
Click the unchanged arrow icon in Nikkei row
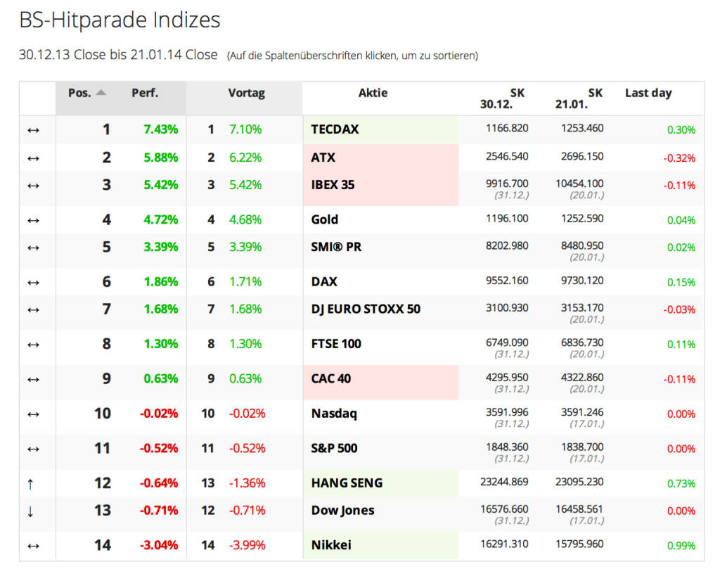point(32,546)
